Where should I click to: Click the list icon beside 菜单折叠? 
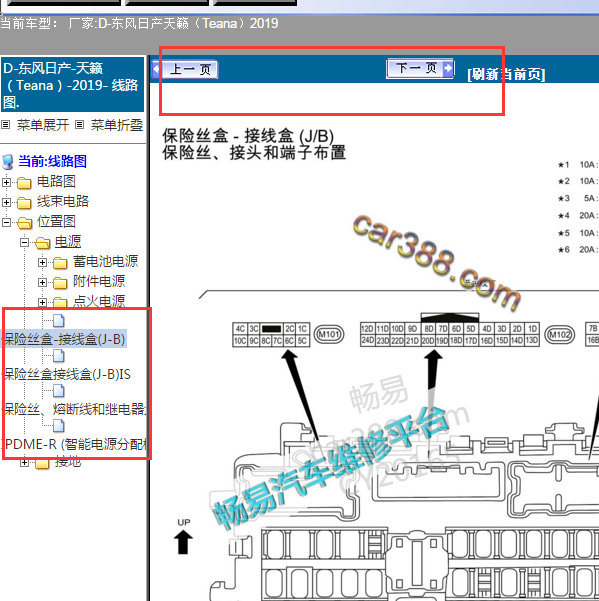(79, 125)
